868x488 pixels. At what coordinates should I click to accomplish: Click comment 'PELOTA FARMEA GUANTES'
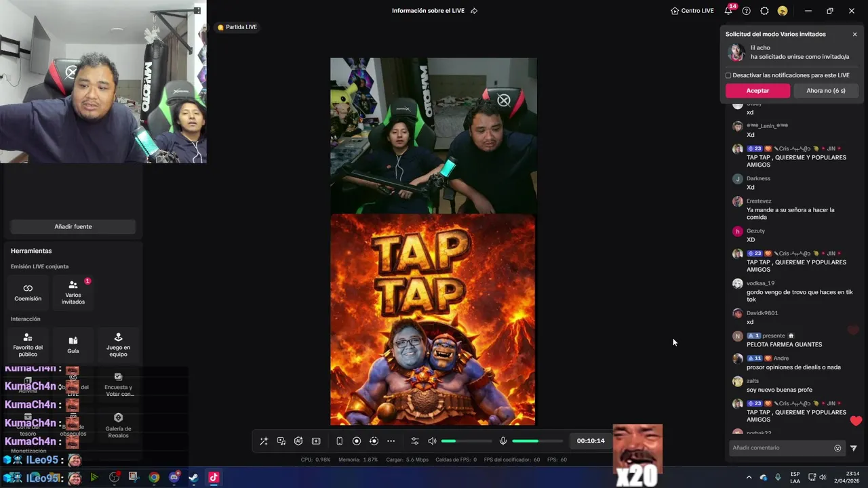pos(784,344)
